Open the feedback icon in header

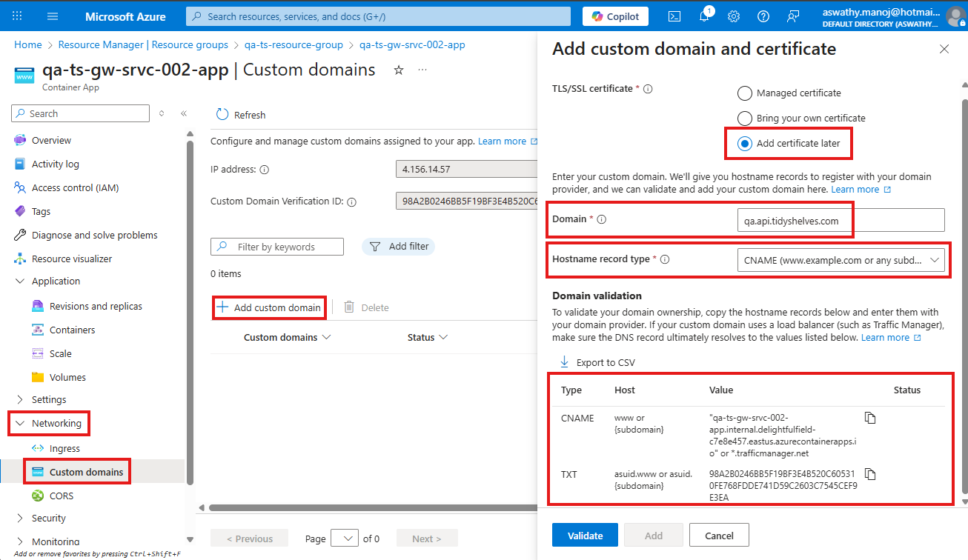pos(794,16)
